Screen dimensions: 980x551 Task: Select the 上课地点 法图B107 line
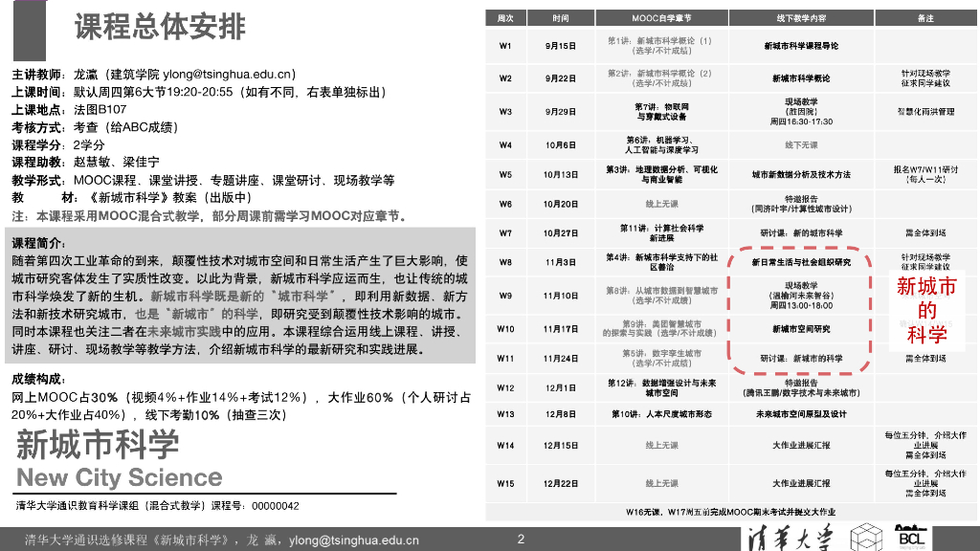pyautogui.click(x=69, y=110)
